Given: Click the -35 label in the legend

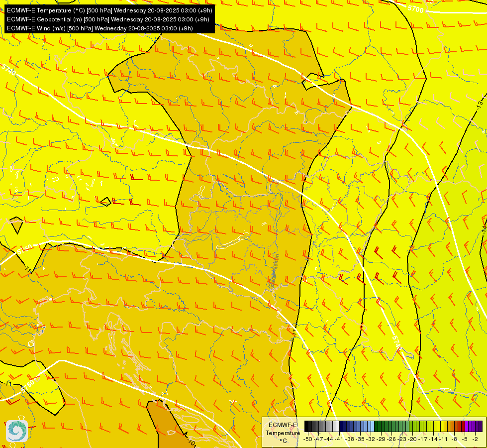Looking at the screenshot, I should tap(360, 439).
